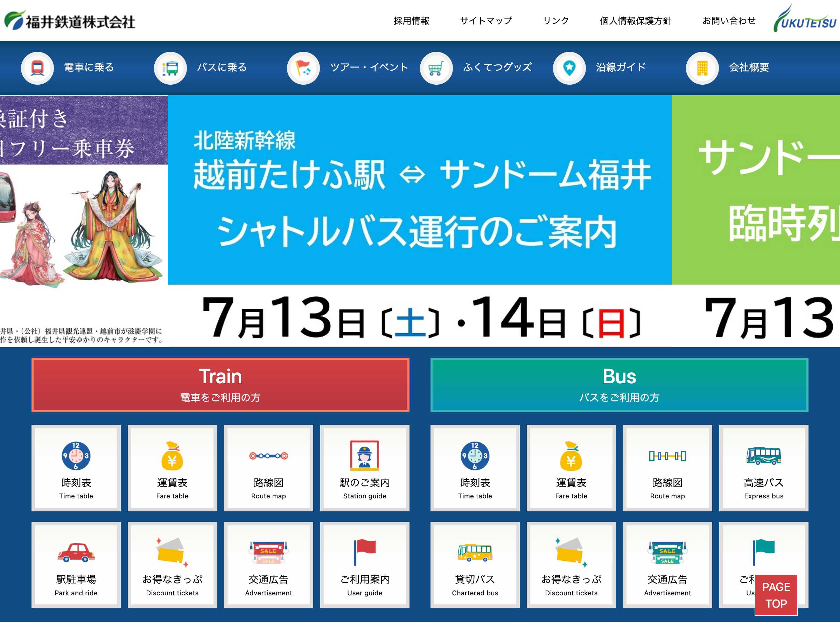Open the バスに乗る menu
Viewport: 840px width, 630px height.
[222, 67]
